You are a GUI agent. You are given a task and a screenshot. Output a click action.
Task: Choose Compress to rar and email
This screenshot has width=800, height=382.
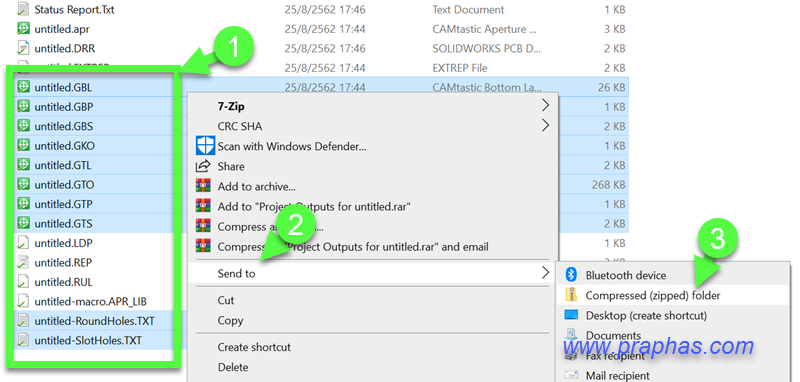373,247
